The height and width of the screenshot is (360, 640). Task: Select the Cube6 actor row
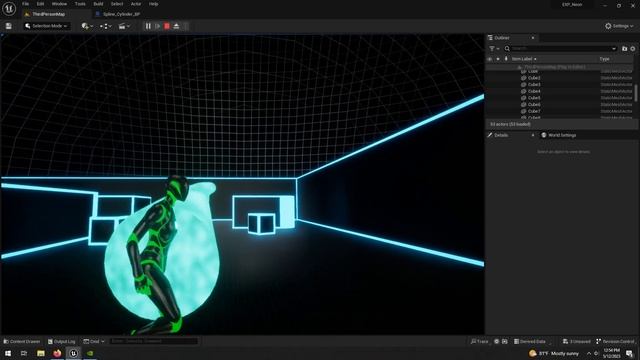[559, 104]
